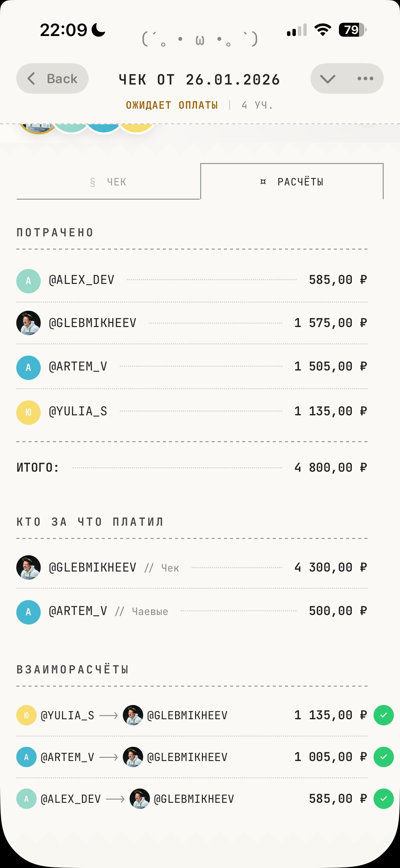This screenshot has height=868, width=400.
Task: Tap the Ожидает оплаты status label
Action: point(172,105)
